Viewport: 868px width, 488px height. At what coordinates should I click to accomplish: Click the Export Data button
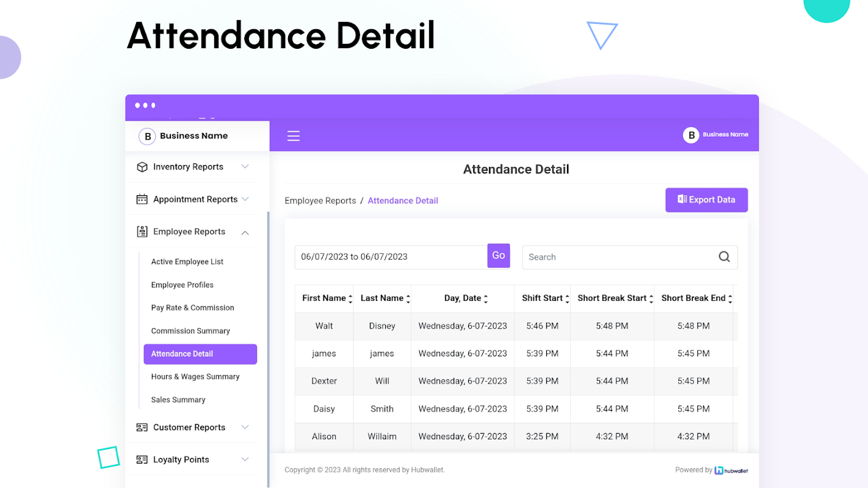coord(706,200)
